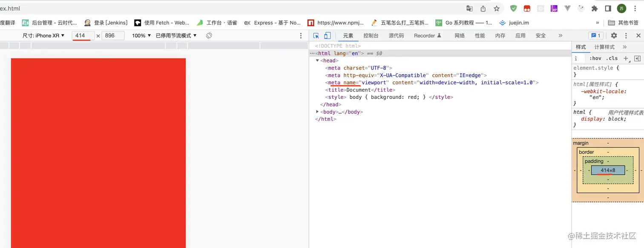Click the share page icon
Image resolution: width=644 pixels, height=248 pixels.
[x=483, y=9]
